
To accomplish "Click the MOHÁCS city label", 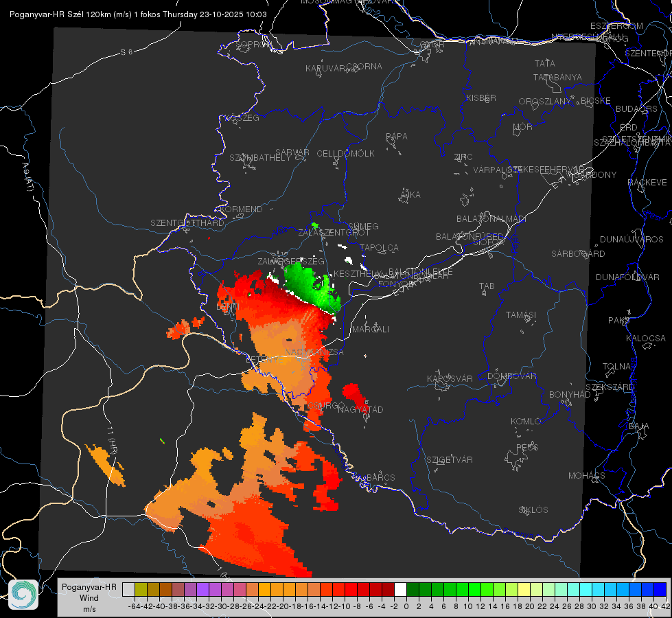I will (x=587, y=476).
